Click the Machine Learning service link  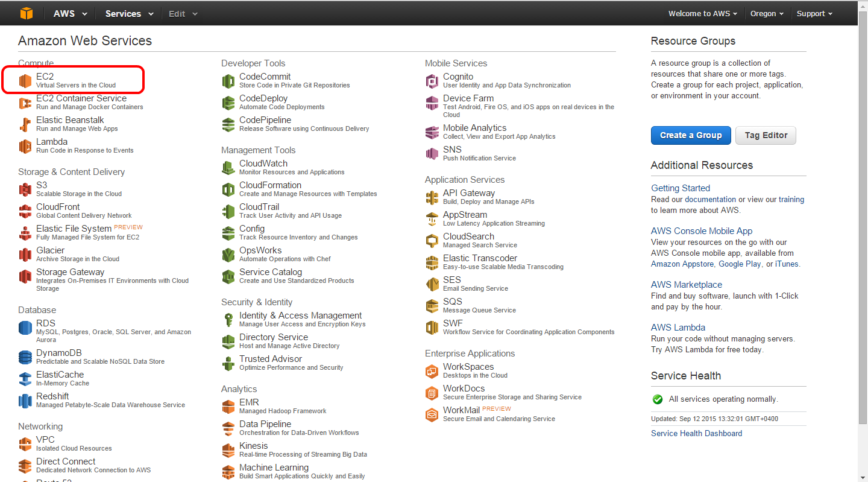click(x=274, y=468)
